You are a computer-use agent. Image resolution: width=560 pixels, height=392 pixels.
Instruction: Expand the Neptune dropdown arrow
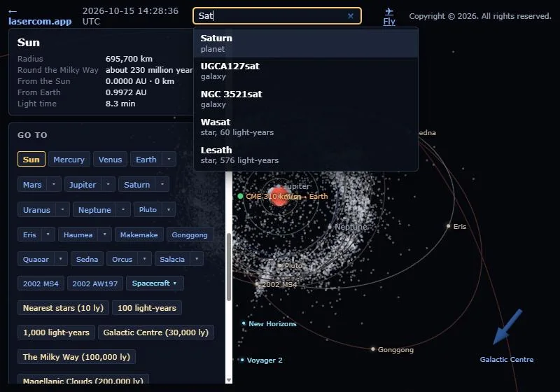point(123,209)
